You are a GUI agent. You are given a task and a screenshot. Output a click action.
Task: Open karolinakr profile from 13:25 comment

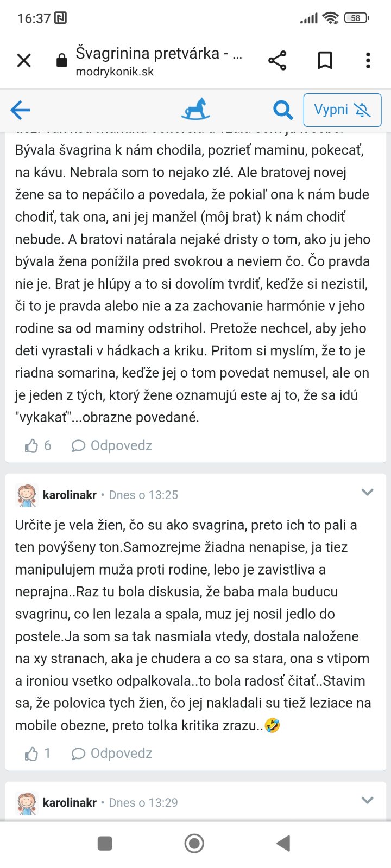pyautogui.click(x=70, y=495)
